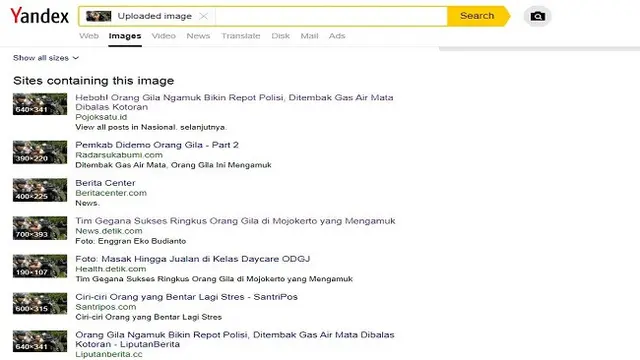Open the Ads tab
640x360 pixels.
(337, 36)
